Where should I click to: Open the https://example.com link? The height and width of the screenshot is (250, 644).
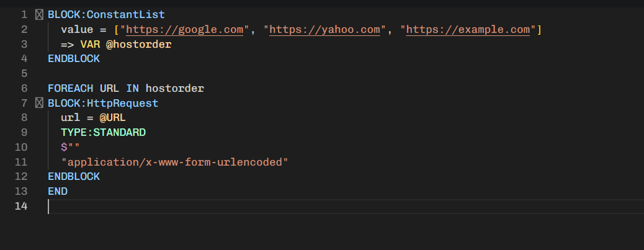pos(468,30)
